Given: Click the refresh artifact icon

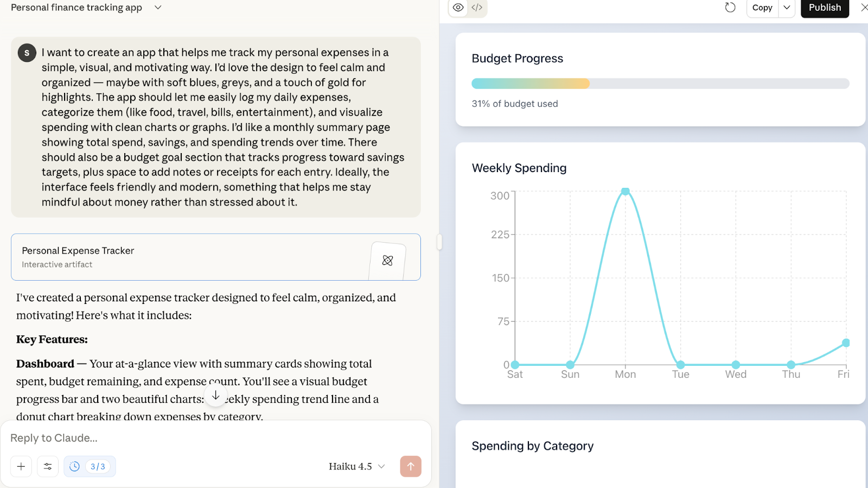Looking at the screenshot, I should [x=730, y=8].
